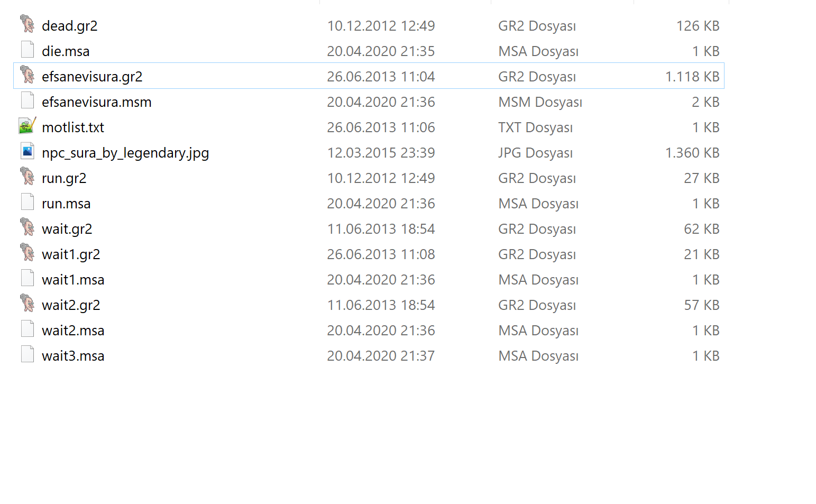
Task: Select the file name wait2.msa
Action: click(73, 331)
